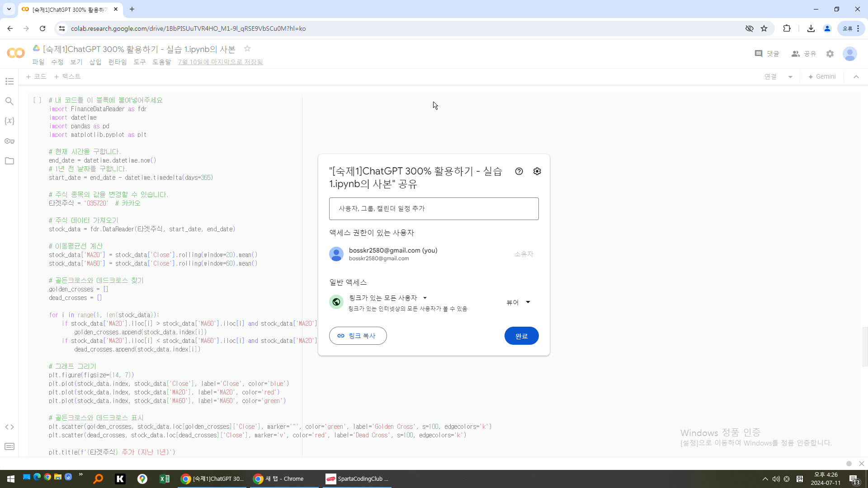Open the Windows notification center
This screenshot has width=868, height=488.
click(x=854, y=479)
